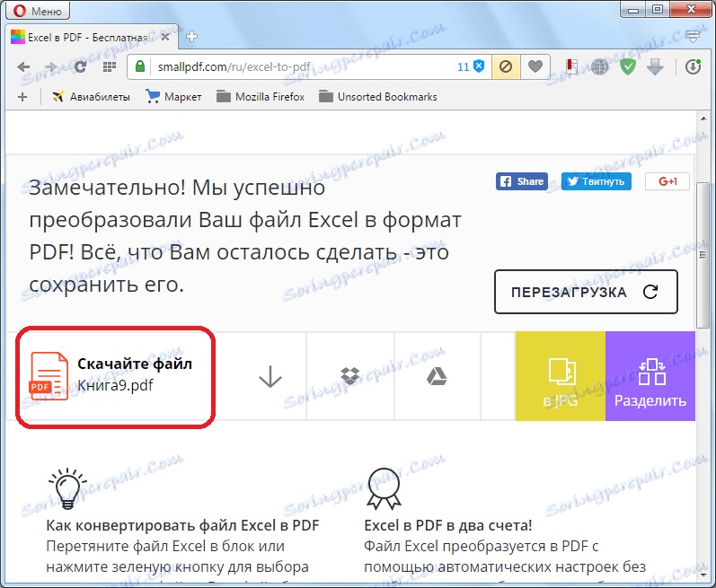Close the Excel в PDF tab

tap(165, 37)
